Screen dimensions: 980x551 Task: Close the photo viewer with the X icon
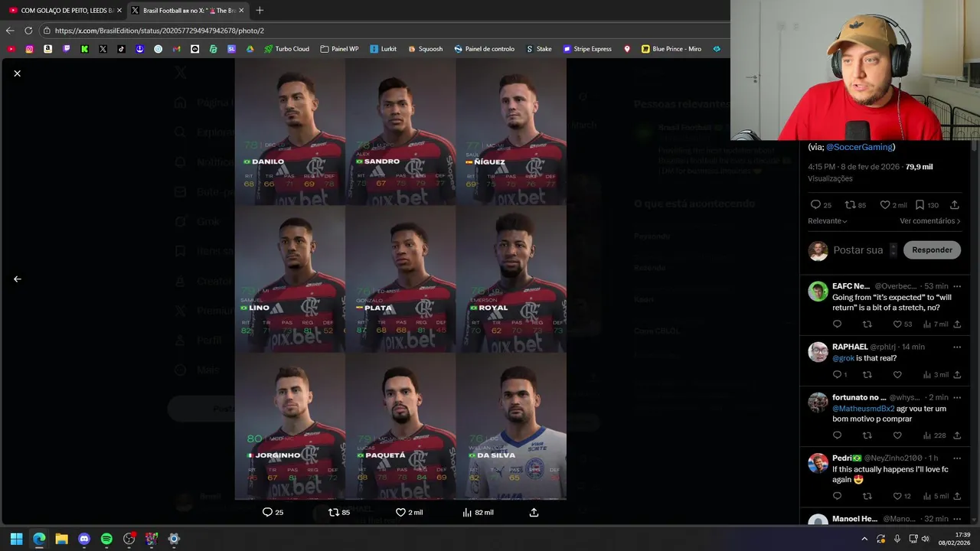(x=17, y=73)
